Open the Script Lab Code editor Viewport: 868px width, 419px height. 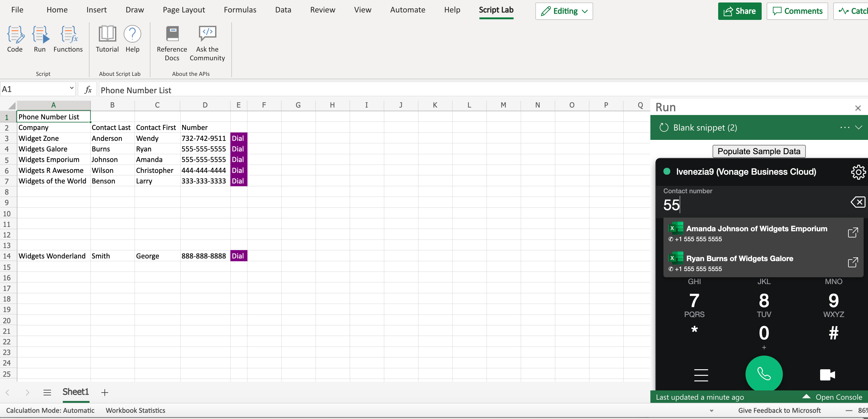pyautogui.click(x=15, y=39)
